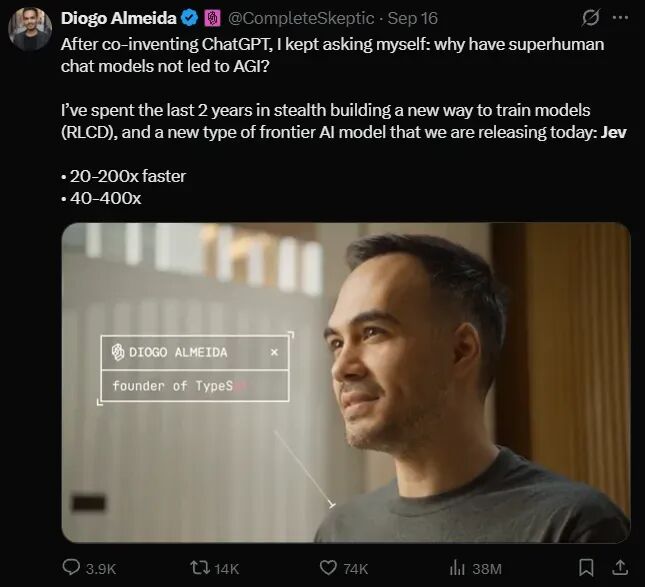Open the @CompleteSkeptic handle link
645x587 pixels.
(301, 19)
